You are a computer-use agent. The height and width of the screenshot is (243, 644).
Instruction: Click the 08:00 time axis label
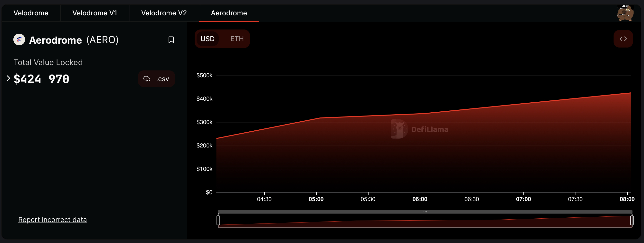627,199
